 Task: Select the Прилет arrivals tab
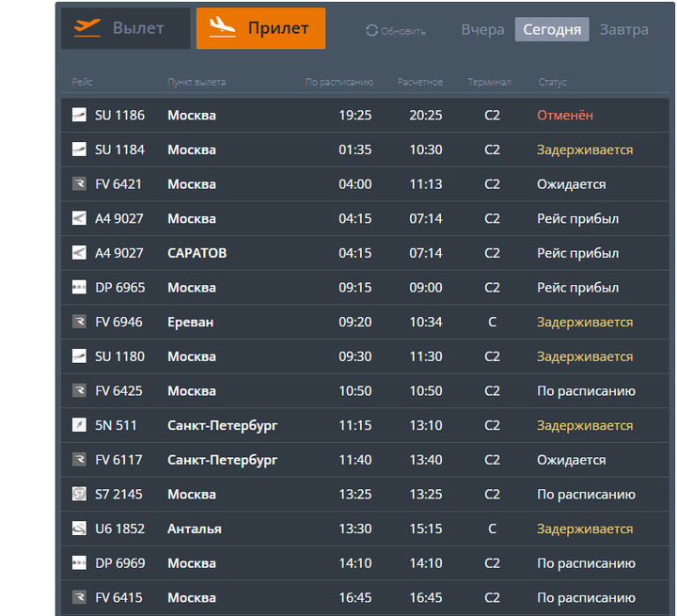[260, 28]
